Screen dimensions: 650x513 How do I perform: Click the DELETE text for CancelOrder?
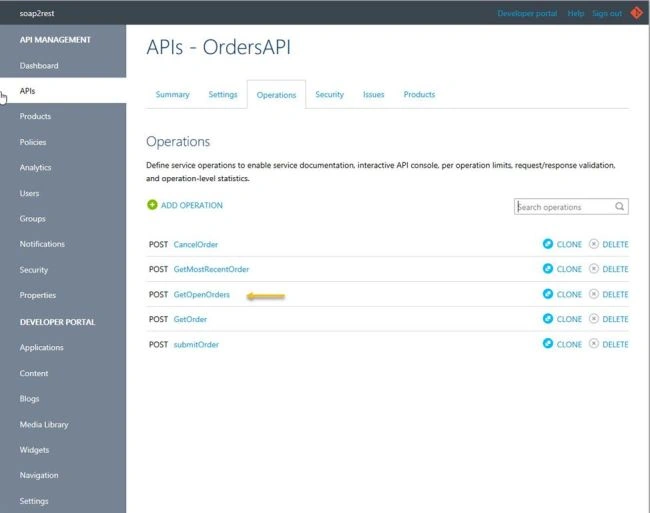tap(615, 244)
